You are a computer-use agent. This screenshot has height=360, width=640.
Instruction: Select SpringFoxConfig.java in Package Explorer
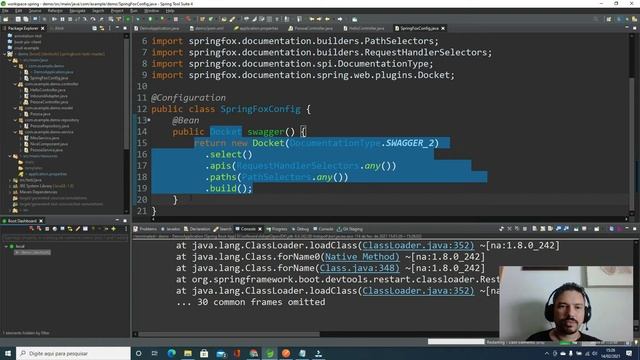click(x=49, y=78)
